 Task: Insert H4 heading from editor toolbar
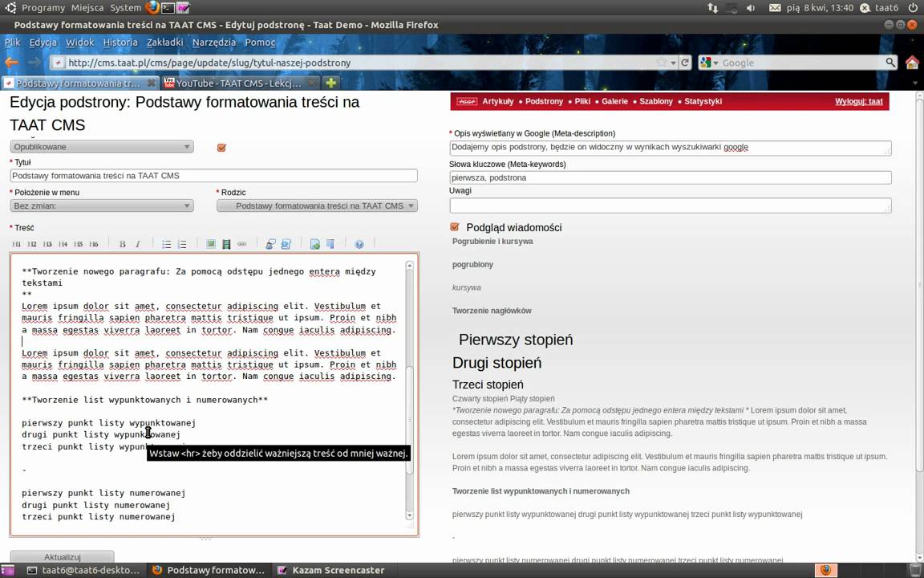[63, 244]
